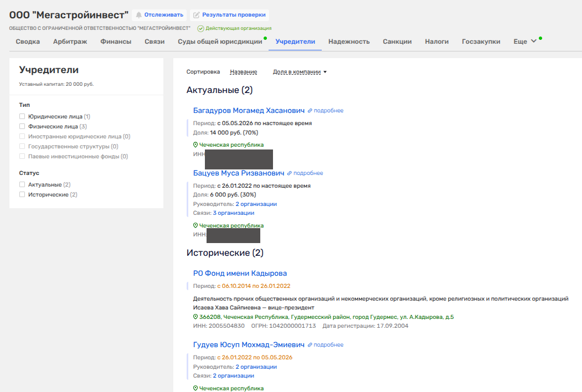Click the Актуальные (2) section heading
Screen dimensions: 582x392
(219, 90)
